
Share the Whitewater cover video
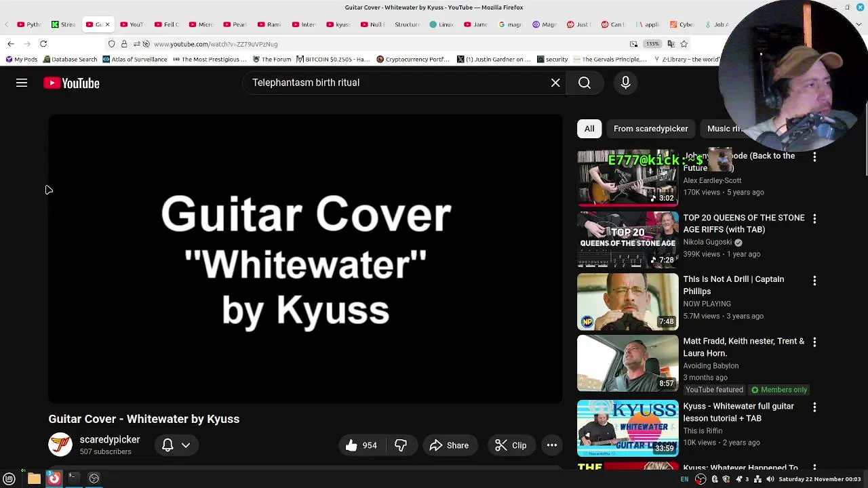pos(449,445)
